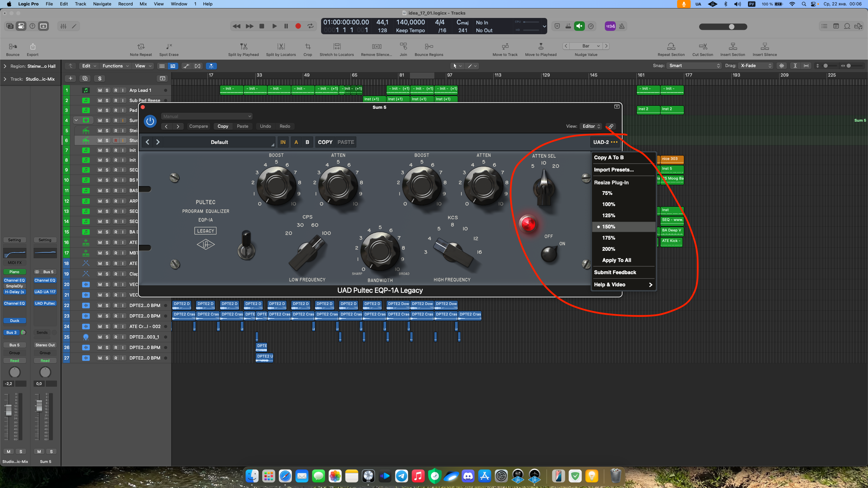Image resolution: width=868 pixels, height=488 pixels.
Task: Expand the Region inspector disclosure triangle
Action: (x=5, y=66)
